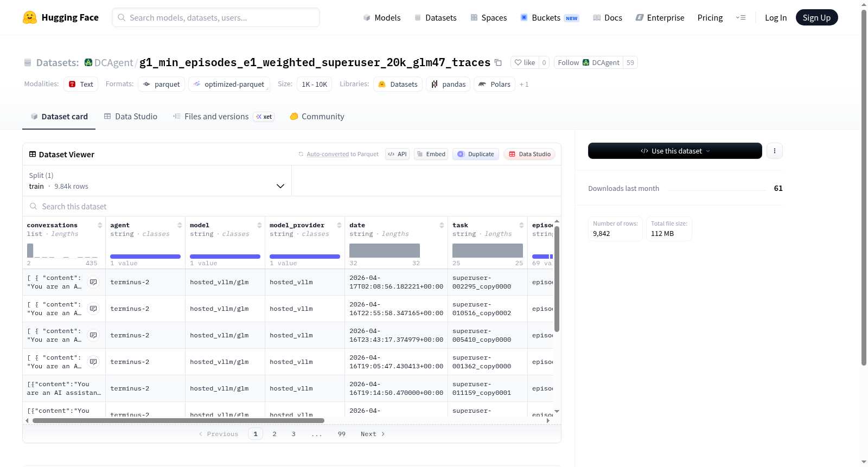This screenshot has width=868, height=467.
Task: Sort the model_provider column arrows
Action: (339, 225)
